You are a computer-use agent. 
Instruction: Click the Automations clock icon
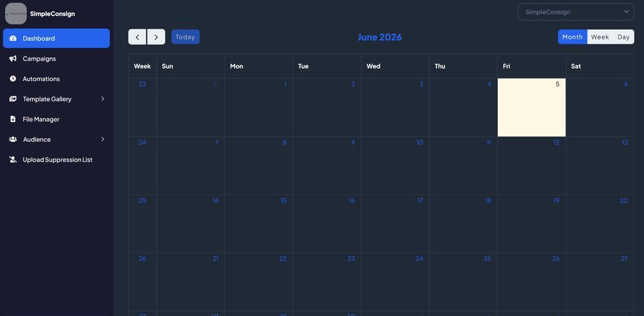coord(13,79)
